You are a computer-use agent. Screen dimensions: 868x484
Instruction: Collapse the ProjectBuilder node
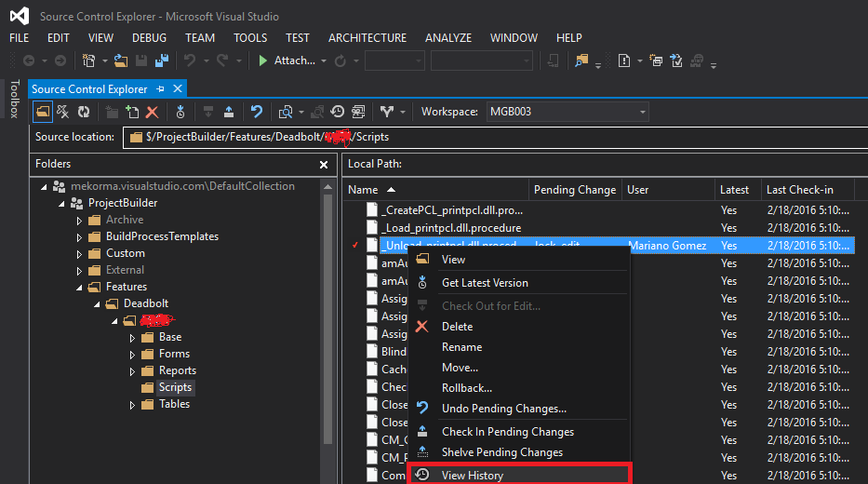(61, 204)
